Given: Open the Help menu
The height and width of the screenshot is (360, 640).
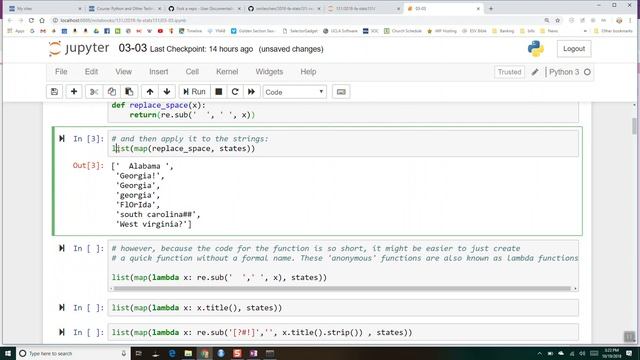Looking at the screenshot, I should click(x=308, y=71).
